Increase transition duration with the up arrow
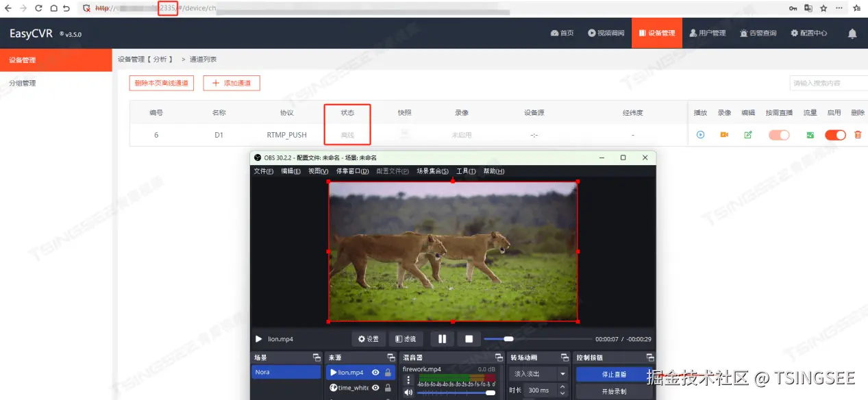 [562, 387]
